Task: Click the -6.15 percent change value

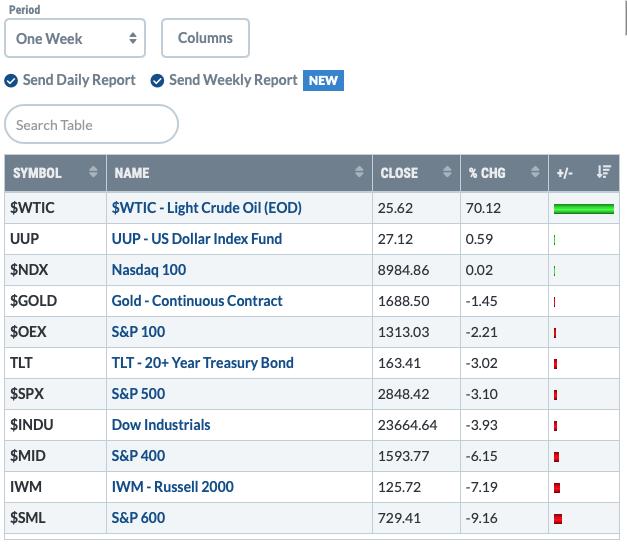Action: tap(481, 456)
